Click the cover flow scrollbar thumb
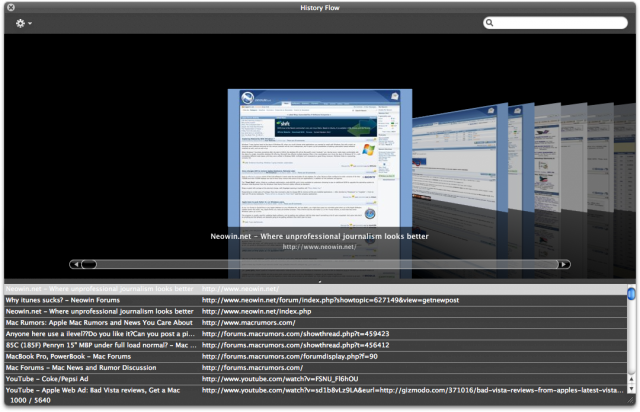The width and height of the screenshot is (640, 412). point(89,265)
